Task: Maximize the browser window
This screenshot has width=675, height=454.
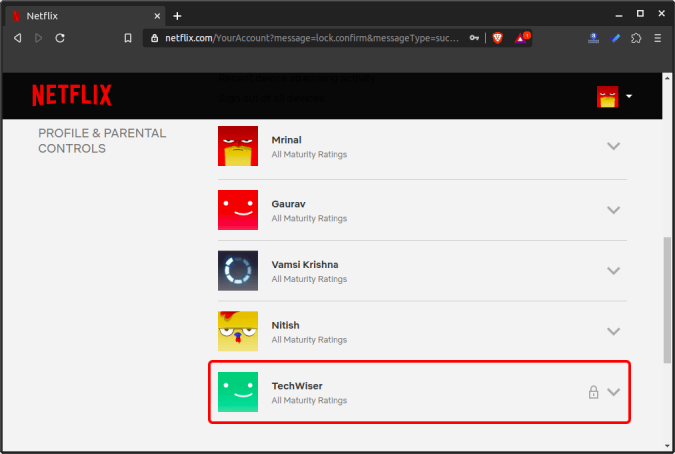Action: coord(640,14)
